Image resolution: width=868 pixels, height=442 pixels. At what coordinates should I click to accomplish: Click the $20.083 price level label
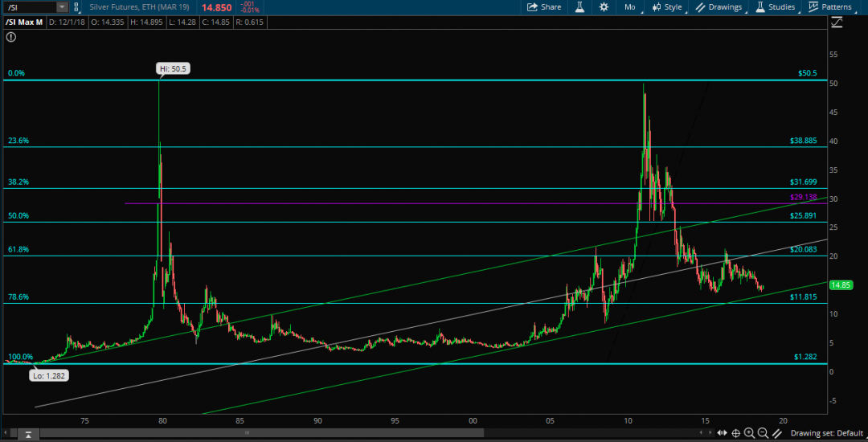point(803,249)
